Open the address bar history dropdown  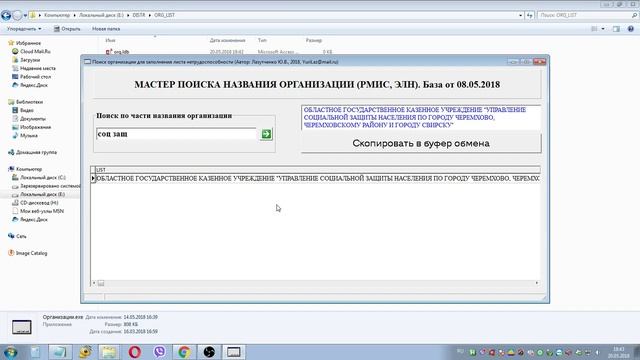pyautogui.click(x=520, y=15)
